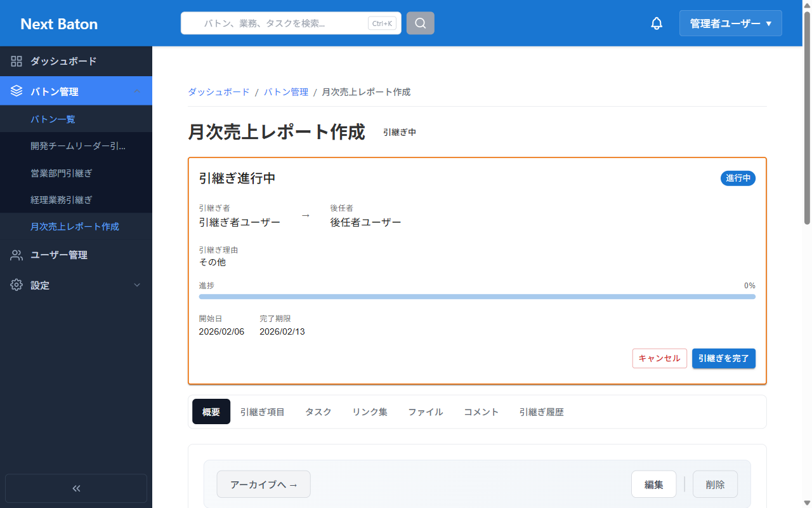Viewport: 812px width, 508px height.
Task: Cancel the handover with キャンセル
Action: coord(659,358)
